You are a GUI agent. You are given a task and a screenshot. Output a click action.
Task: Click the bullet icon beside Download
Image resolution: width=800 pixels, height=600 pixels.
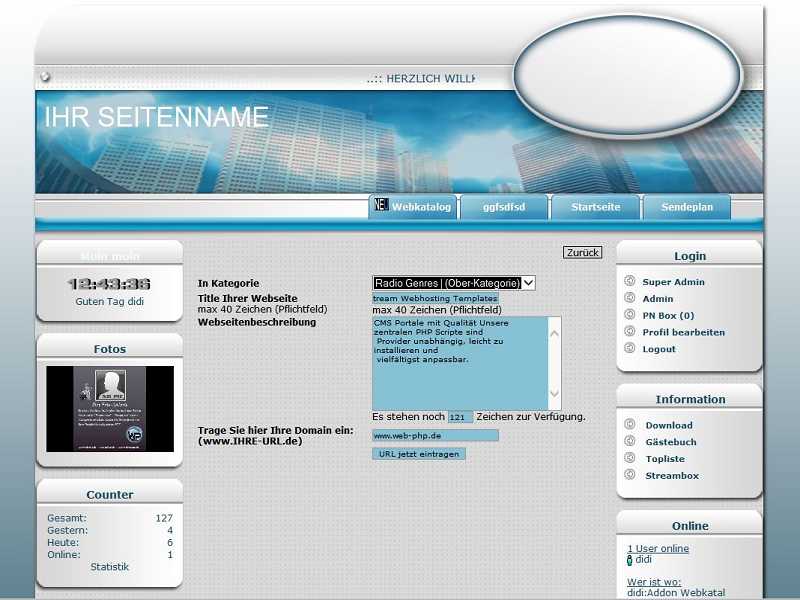pos(630,424)
